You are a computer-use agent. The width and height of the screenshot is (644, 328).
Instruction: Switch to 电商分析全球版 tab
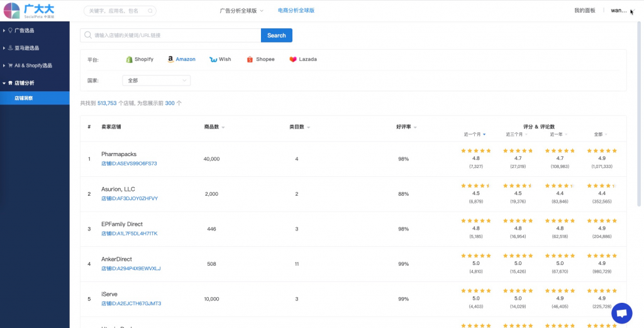[x=296, y=11]
